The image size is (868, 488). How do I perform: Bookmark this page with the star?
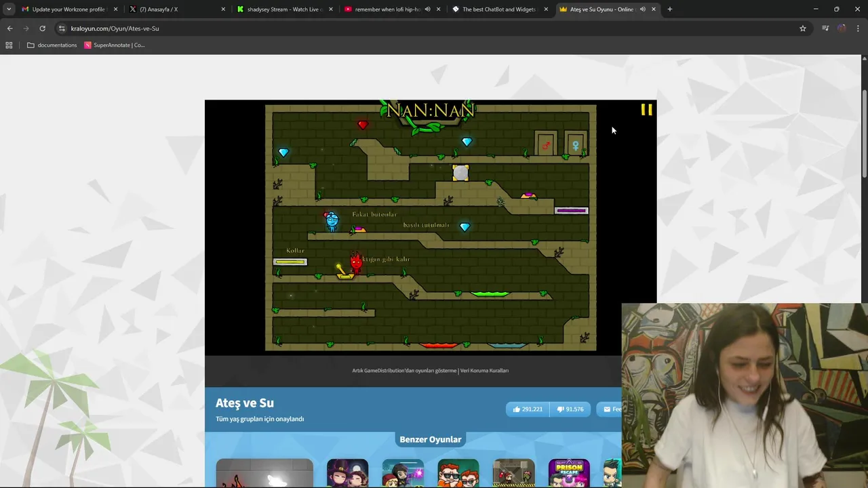(803, 28)
